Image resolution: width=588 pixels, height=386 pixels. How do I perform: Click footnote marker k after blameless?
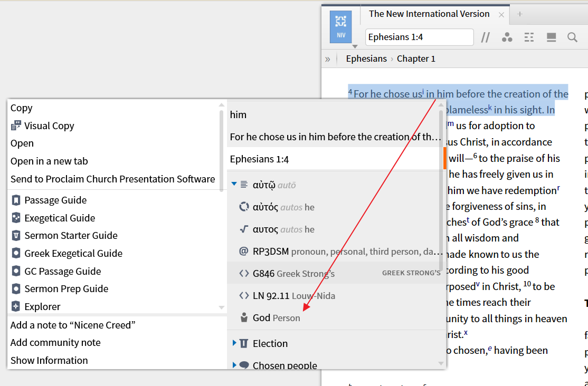pos(490,107)
